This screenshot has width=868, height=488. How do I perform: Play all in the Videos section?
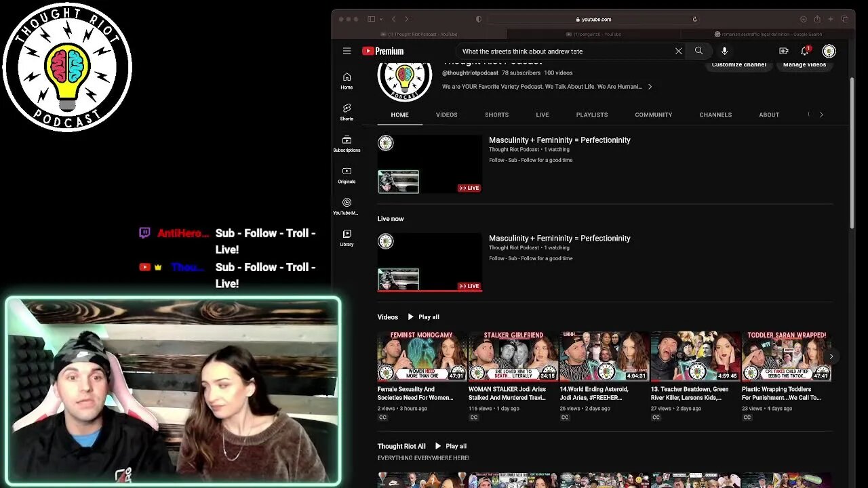pos(423,317)
